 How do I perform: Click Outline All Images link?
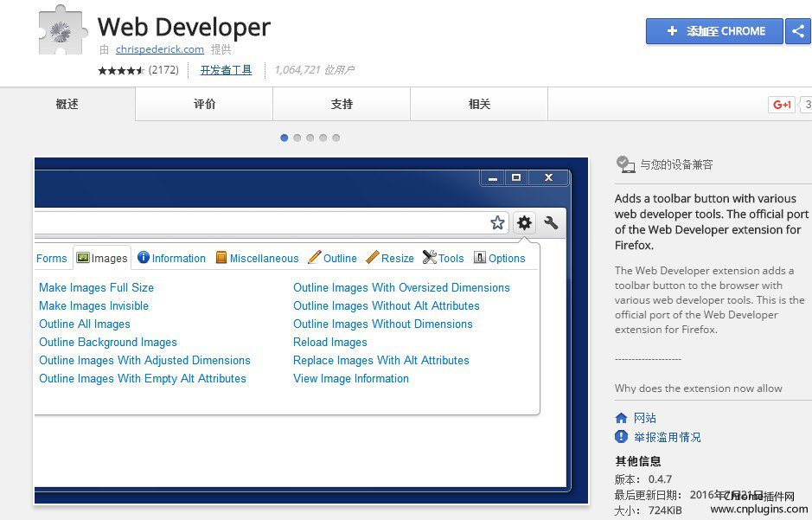85,324
